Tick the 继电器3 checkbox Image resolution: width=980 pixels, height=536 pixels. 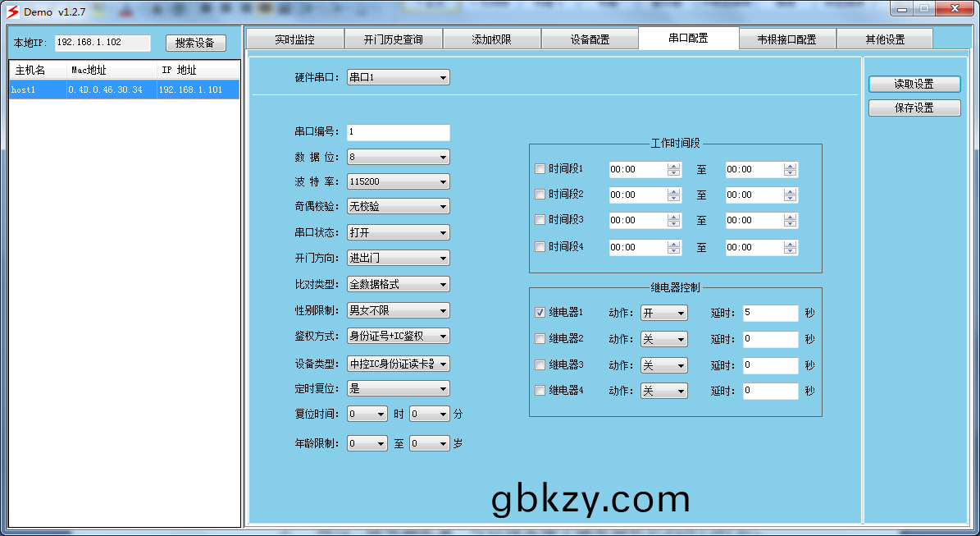[540, 365]
